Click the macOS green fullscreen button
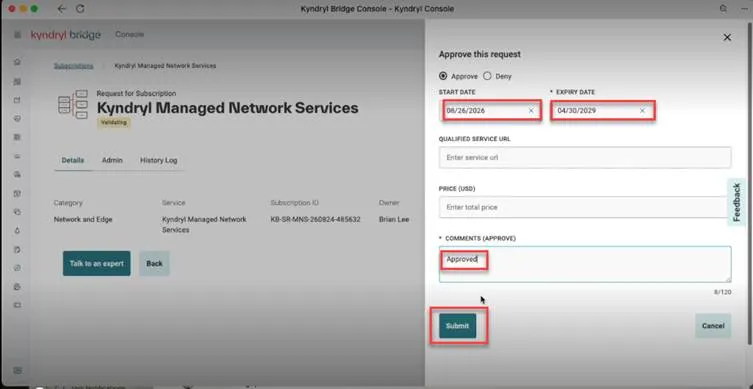The height and width of the screenshot is (389, 753). point(34,9)
